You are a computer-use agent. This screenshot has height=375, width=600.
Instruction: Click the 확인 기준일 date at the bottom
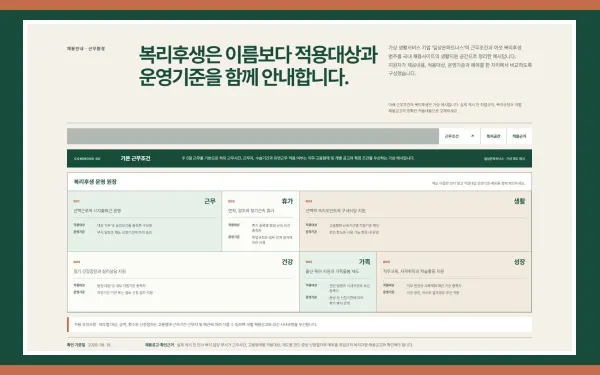(x=99, y=345)
